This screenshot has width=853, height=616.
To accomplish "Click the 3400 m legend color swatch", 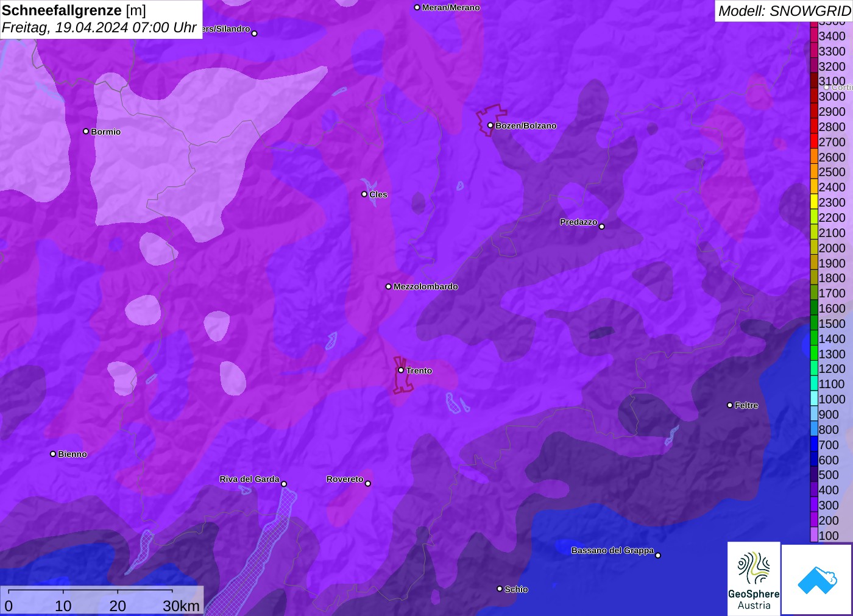I will pyautogui.click(x=813, y=35).
